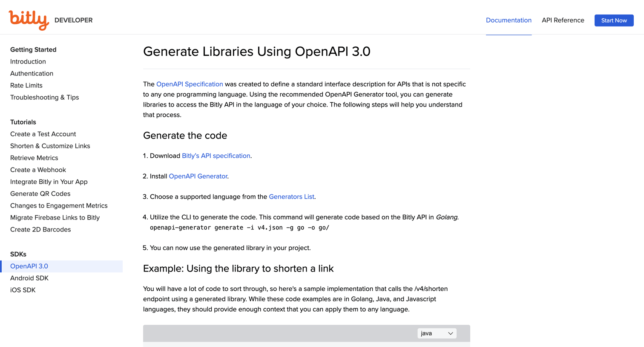Screen dimensions: 644x347
Task: Click the Generate the code heading
Action: point(185,135)
